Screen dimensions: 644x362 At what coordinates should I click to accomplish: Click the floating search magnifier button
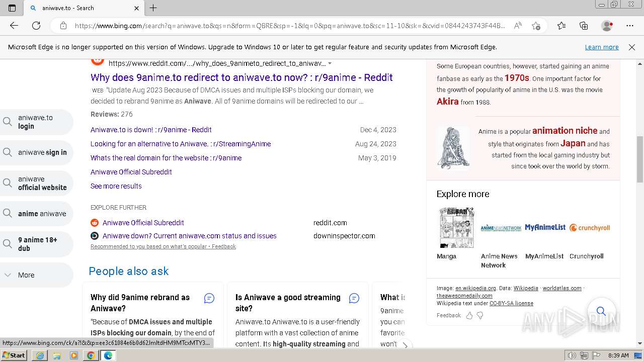[x=601, y=311]
